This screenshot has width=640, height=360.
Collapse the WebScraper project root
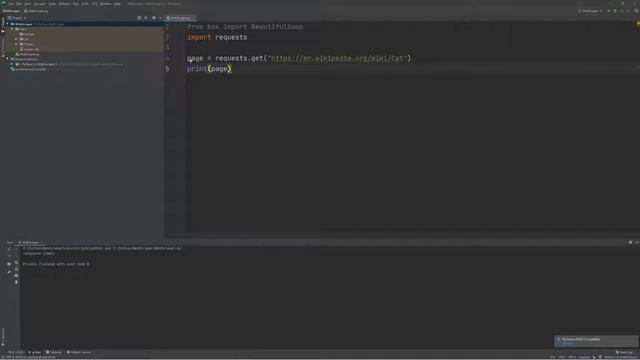pyautogui.click(x=7, y=24)
